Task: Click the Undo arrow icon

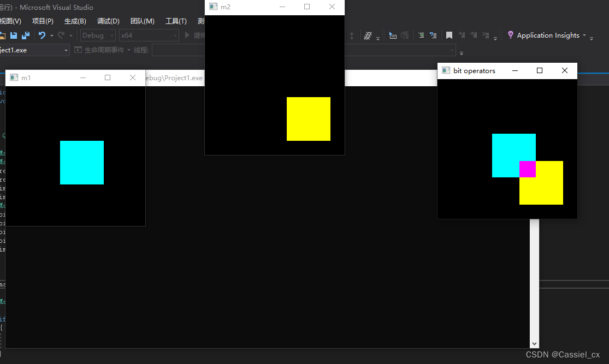Action: pos(42,35)
